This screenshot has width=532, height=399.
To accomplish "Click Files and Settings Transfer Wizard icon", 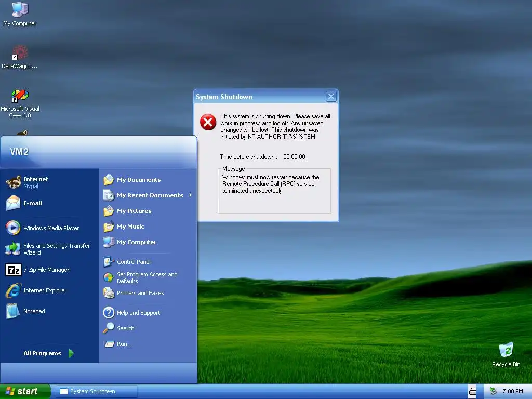I will (13, 249).
